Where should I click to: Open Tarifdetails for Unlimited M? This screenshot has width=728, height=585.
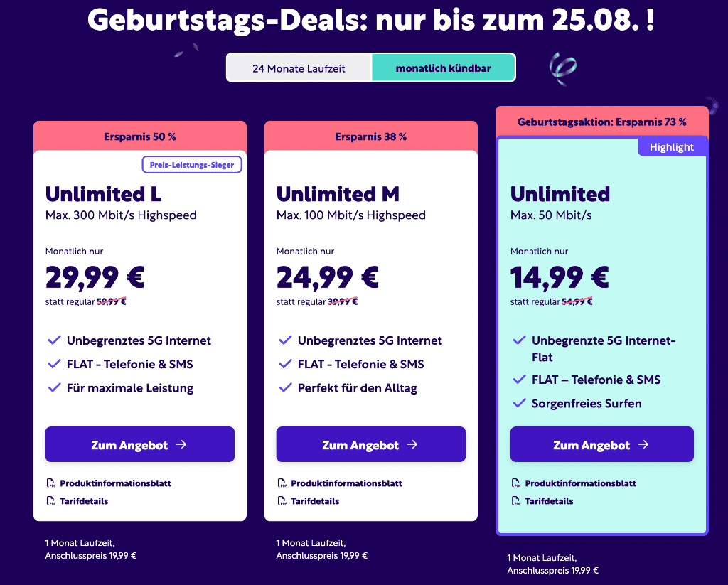pyautogui.click(x=315, y=501)
